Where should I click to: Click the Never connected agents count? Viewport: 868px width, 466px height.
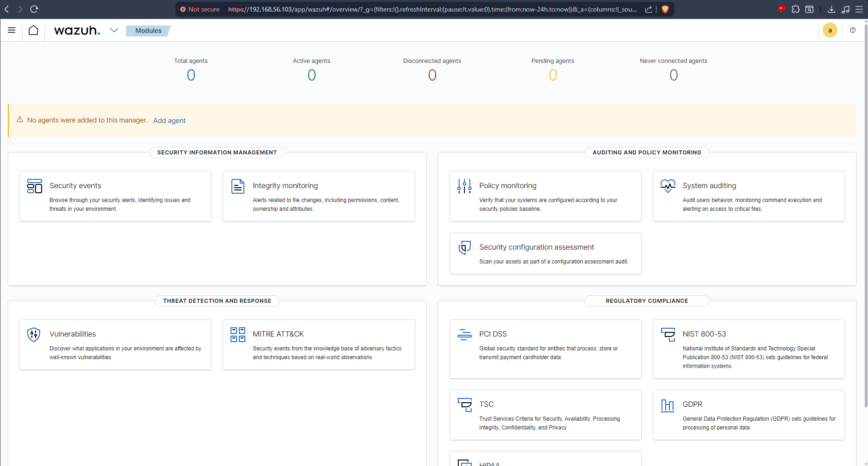674,75
